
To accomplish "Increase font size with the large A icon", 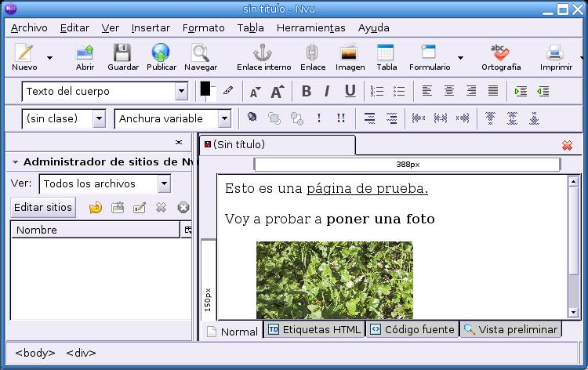I will 278,92.
